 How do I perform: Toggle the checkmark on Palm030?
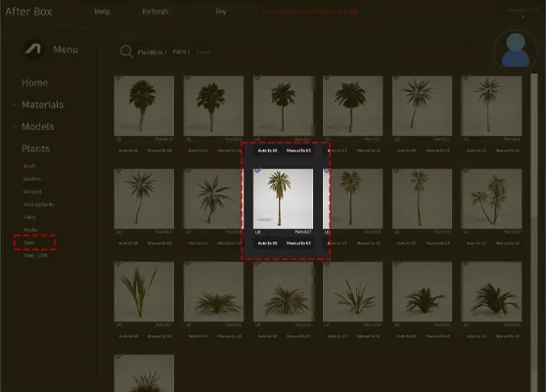click(x=466, y=170)
